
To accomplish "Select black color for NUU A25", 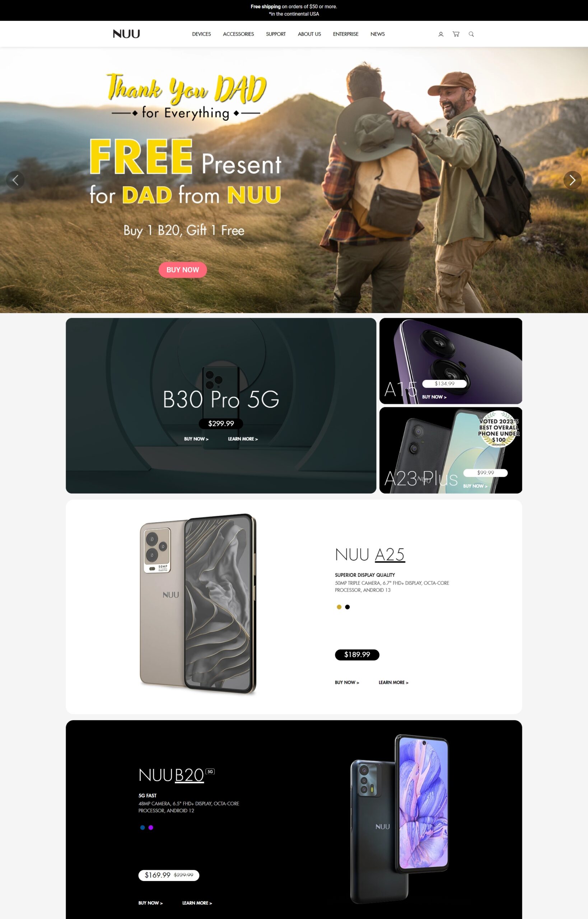I will click(347, 607).
